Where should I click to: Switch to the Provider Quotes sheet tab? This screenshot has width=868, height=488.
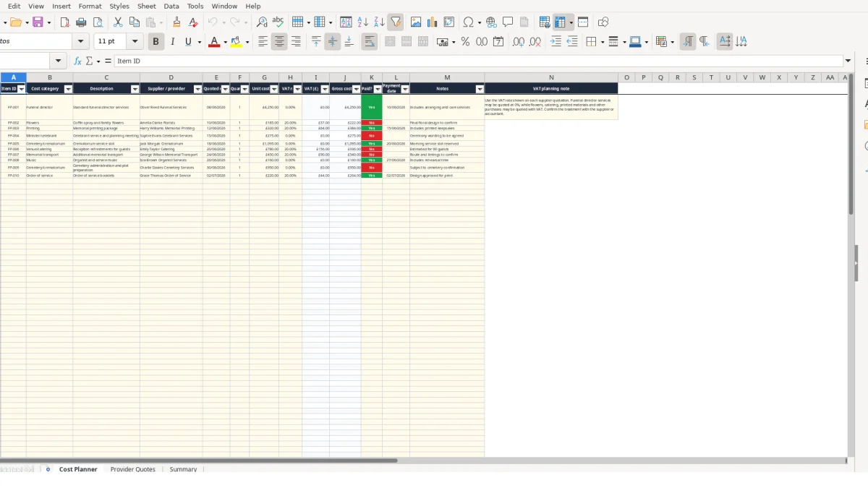[x=133, y=469]
